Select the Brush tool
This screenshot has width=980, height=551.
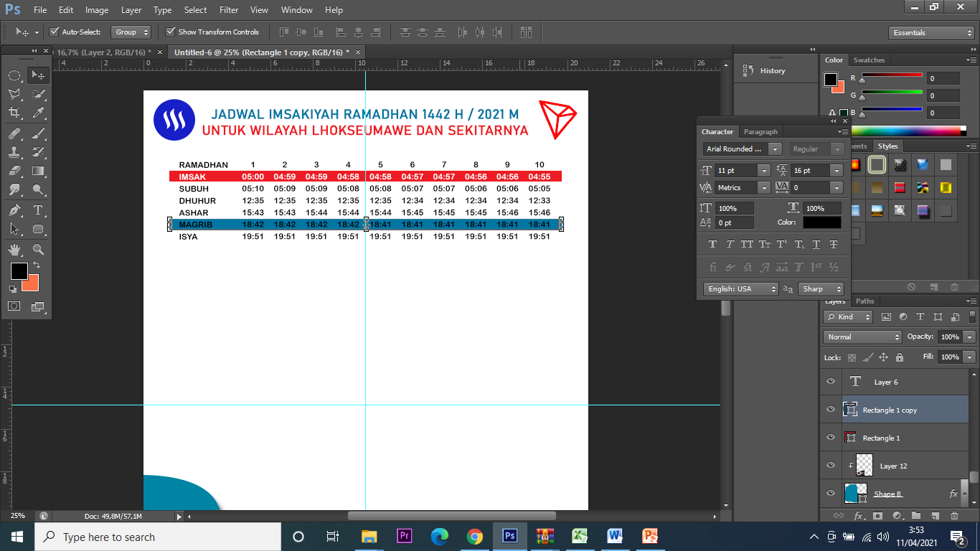point(39,133)
